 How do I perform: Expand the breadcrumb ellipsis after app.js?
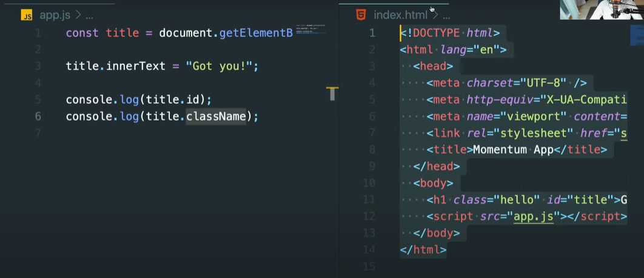point(89,16)
